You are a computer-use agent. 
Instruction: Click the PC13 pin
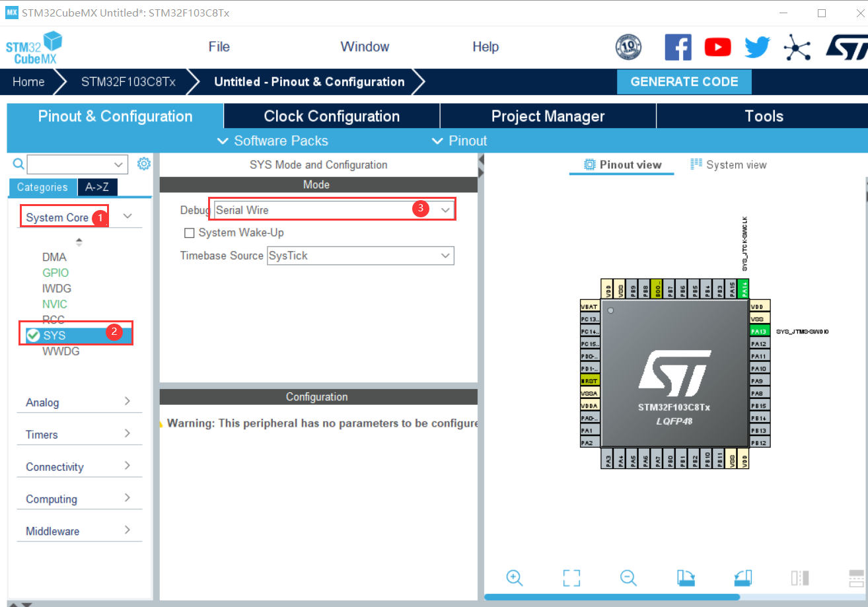click(x=590, y=319)
